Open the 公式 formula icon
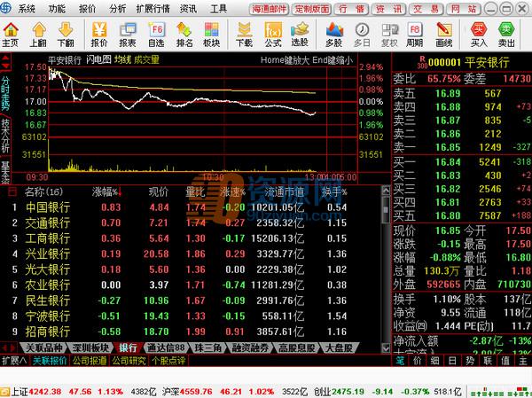 273,35
